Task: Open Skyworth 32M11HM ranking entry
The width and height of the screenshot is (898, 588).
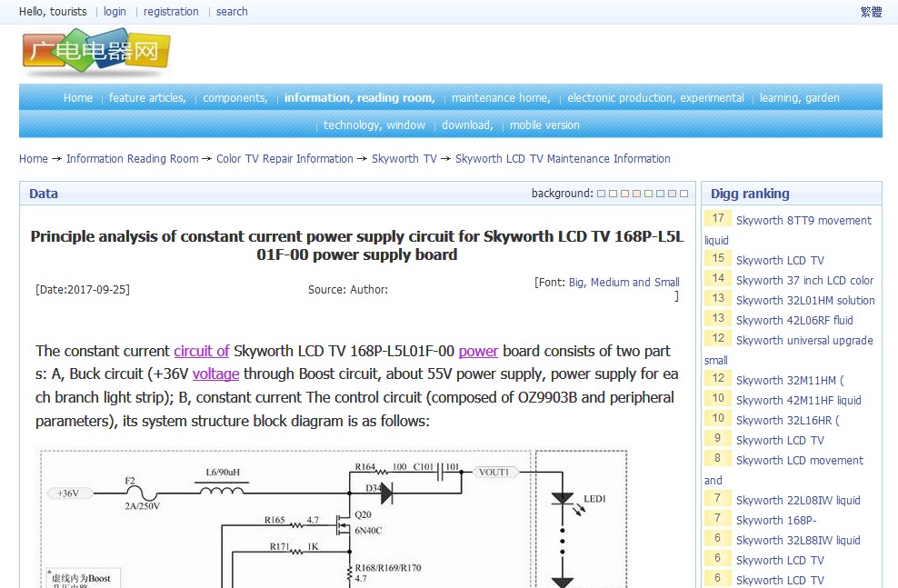Action: coord(790,381)
